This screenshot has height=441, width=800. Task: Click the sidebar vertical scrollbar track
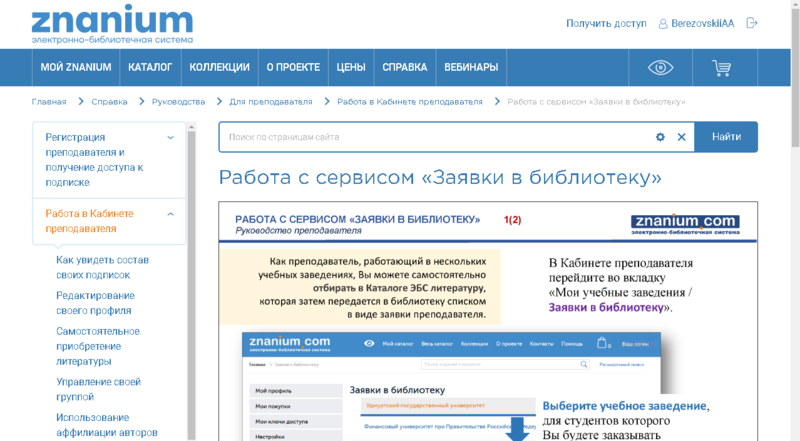click(191, 286)
